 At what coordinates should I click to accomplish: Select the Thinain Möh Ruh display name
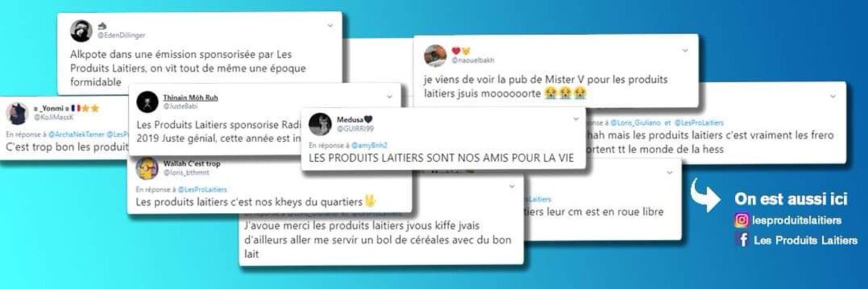point(191,97)
